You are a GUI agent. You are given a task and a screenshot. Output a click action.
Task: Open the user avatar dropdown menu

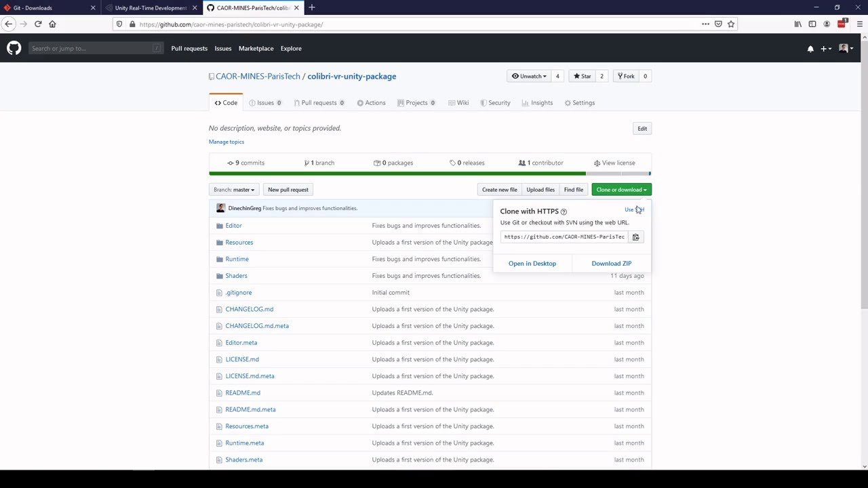pos(846,49)
